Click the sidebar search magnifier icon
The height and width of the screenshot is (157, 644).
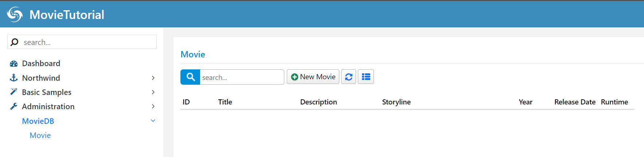pos(15,42)
